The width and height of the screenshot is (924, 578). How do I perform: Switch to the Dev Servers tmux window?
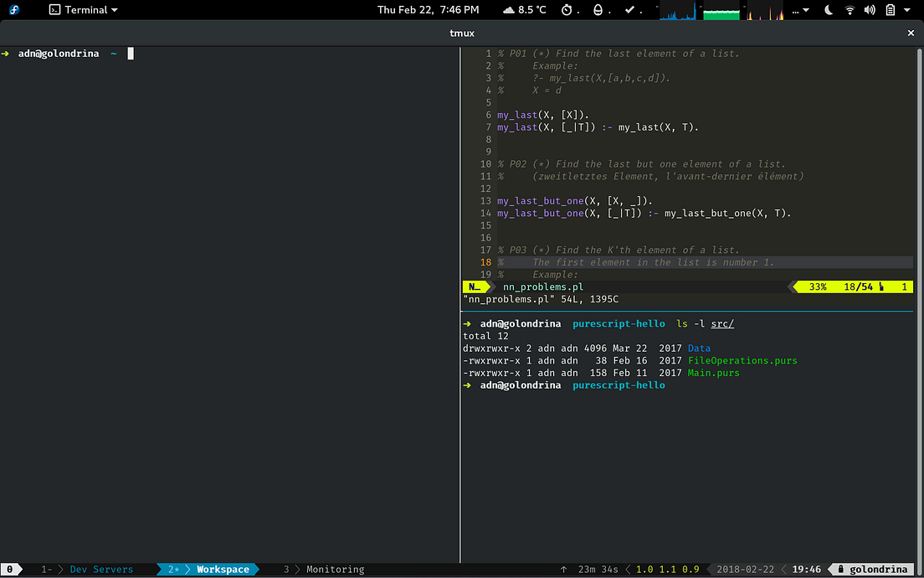(x=100, y=570)
